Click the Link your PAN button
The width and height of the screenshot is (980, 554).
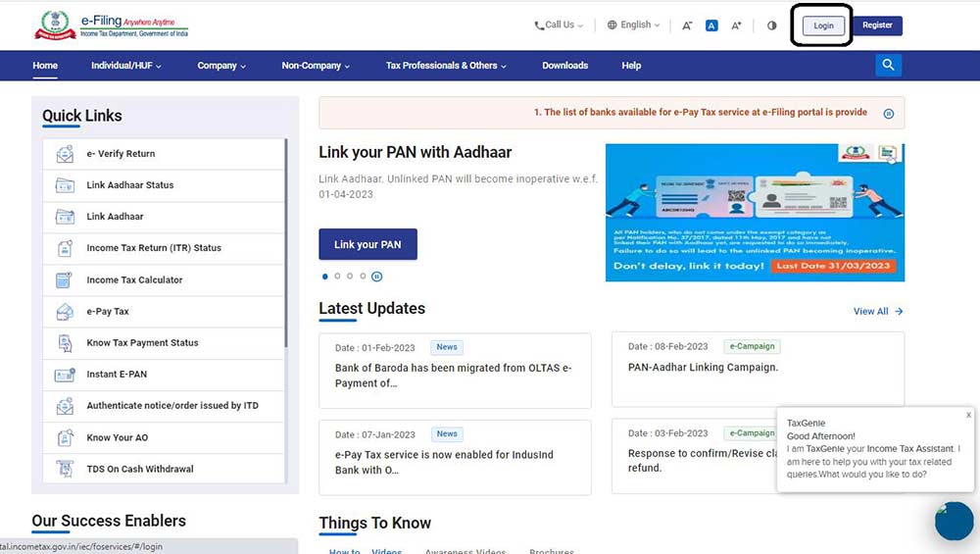pyautogui.click(x=367, y=244)
